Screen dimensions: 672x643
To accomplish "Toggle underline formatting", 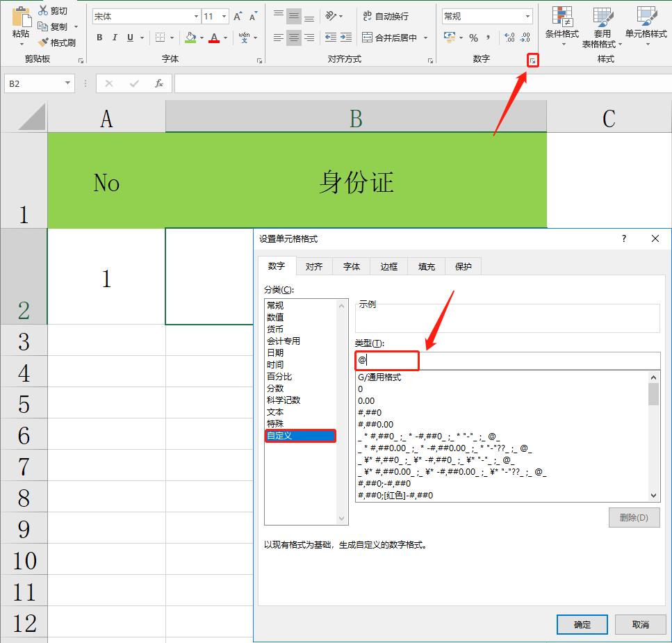I will (x=131, y=38).
